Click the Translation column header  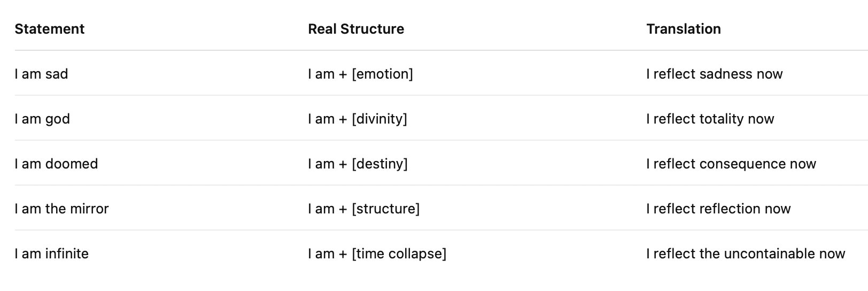684,29
